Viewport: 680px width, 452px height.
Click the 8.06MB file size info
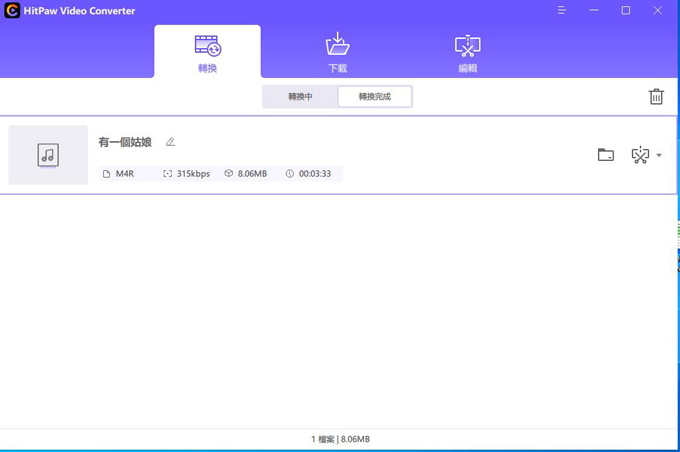coord(252,174)
